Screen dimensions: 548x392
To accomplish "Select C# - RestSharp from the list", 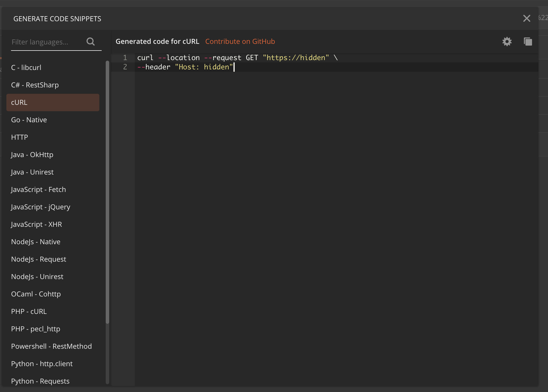I will point(35,85).
